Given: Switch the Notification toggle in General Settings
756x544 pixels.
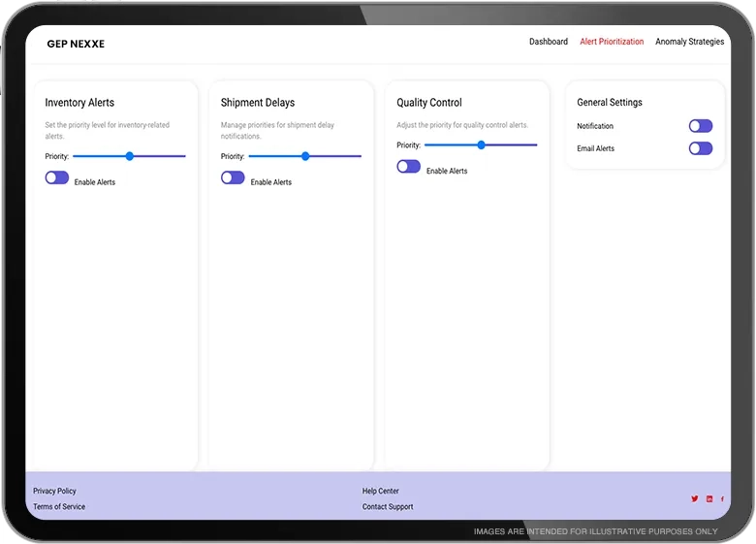Looking at the screenshot, I should pos(700,126).
